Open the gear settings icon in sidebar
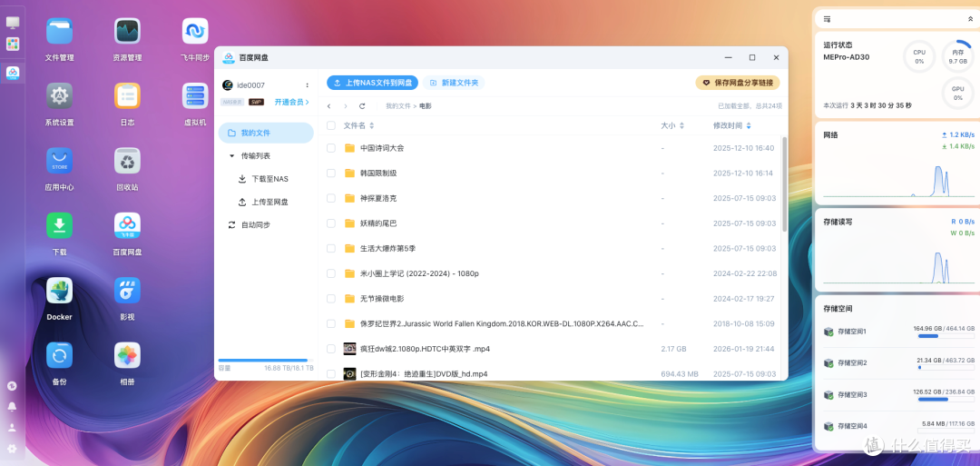This screenshot has width=980, height=466. point(12,449)
